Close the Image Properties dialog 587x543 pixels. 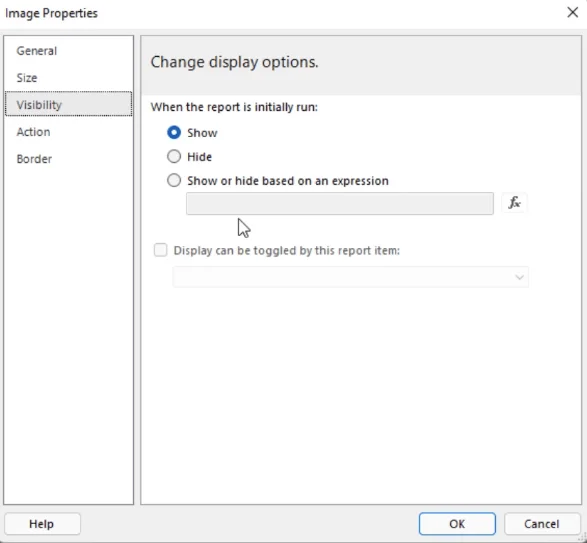[572, 12]
